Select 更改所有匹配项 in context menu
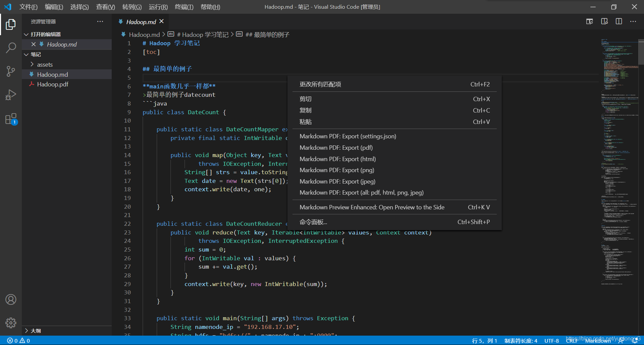Viewport: 644px width, 345px height. (x=394, y=84)
